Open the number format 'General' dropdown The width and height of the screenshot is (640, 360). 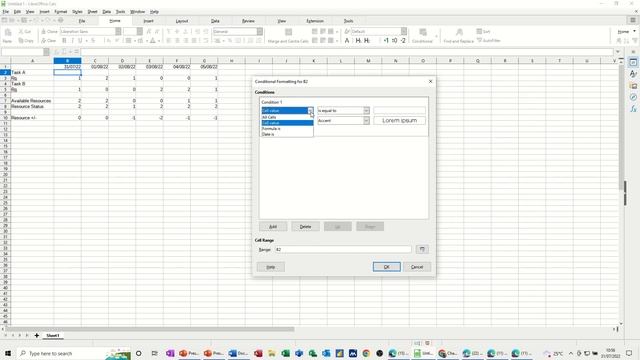tap(260, 31)
